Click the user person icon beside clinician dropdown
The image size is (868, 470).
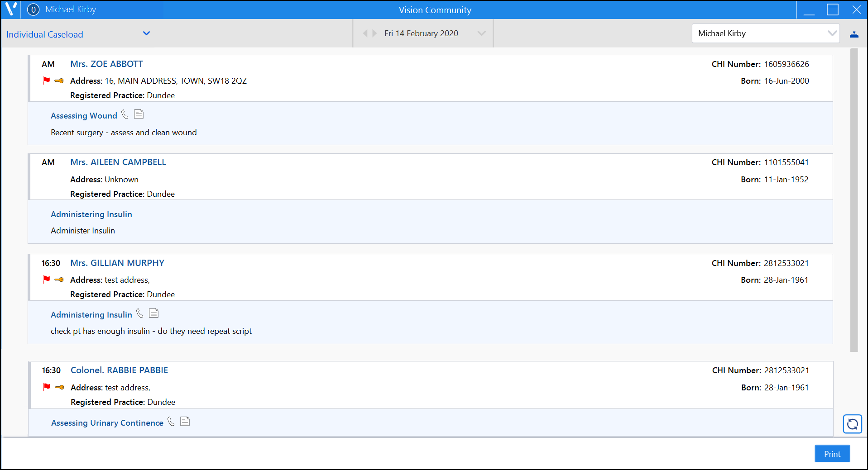(854, 34)
